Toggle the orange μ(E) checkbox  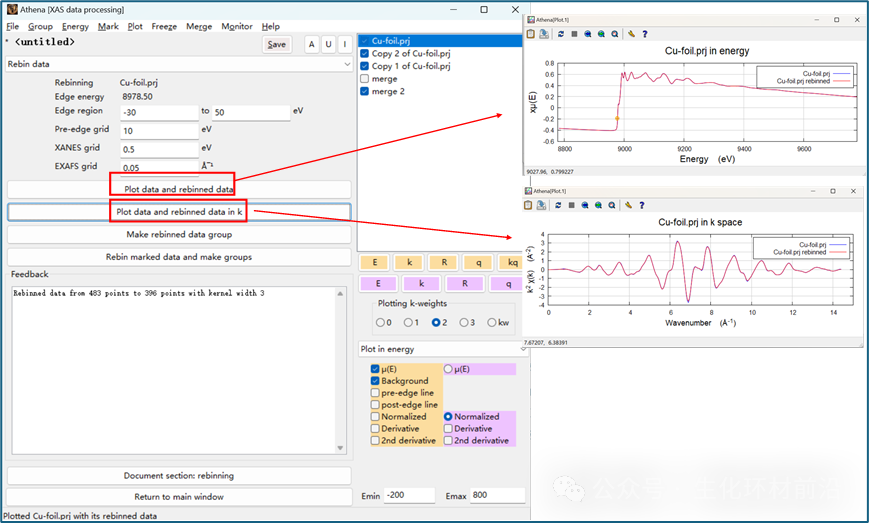pos(375,369)
